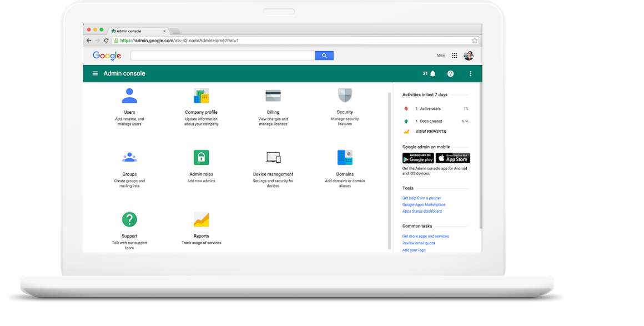Open the Reports chart icon
This screenshot has width=644, height=326.
point(201,219)
